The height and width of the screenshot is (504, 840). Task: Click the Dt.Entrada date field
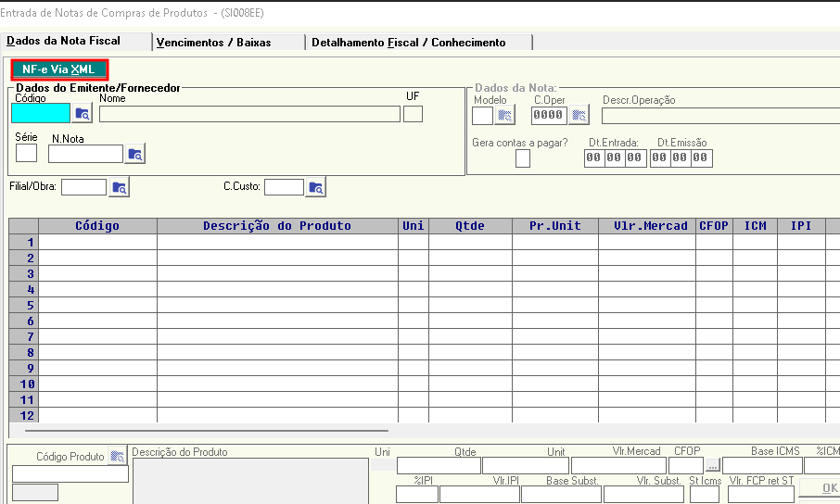click(x=615, y=158)
